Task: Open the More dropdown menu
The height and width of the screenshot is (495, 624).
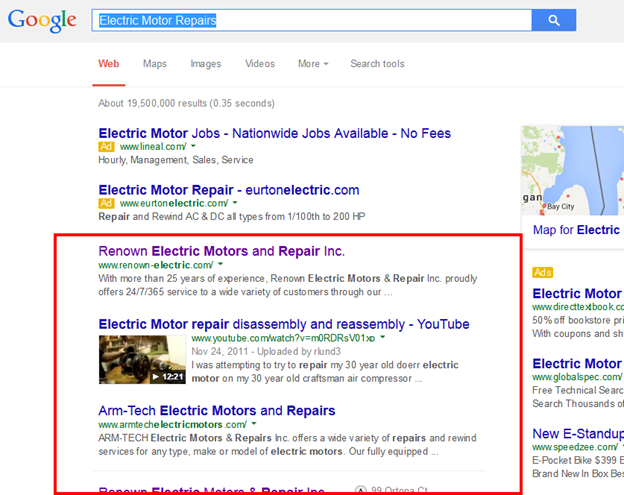Action: pos(313,64)
